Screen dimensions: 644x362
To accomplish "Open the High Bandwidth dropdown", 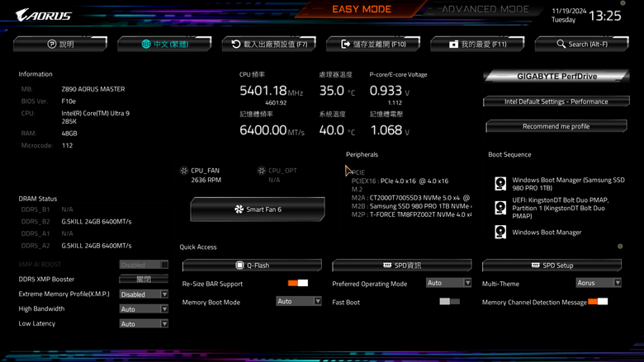I will pos(144,309).
